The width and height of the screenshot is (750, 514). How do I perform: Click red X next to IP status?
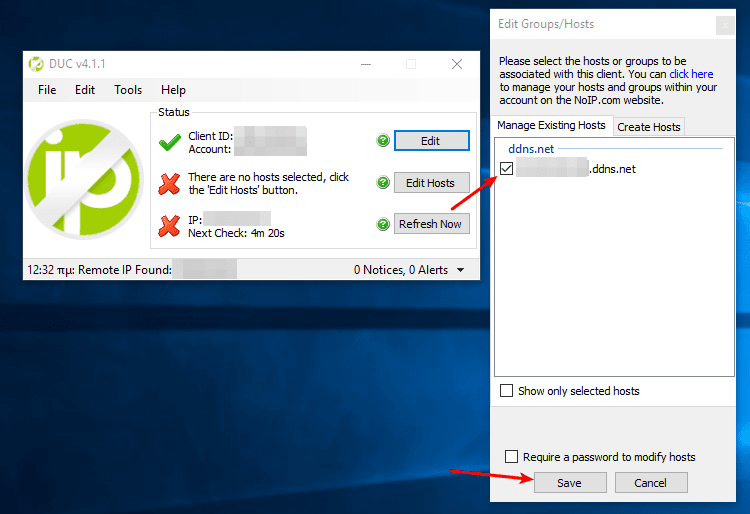tap(169, 226)
